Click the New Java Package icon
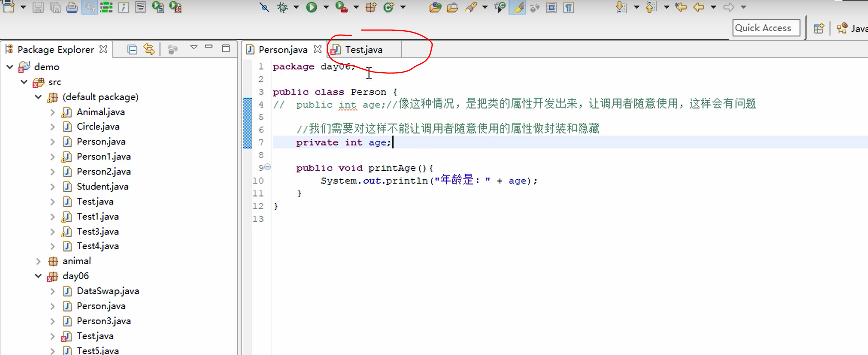This screenshot has height=355, width=868. click(371, 7)
